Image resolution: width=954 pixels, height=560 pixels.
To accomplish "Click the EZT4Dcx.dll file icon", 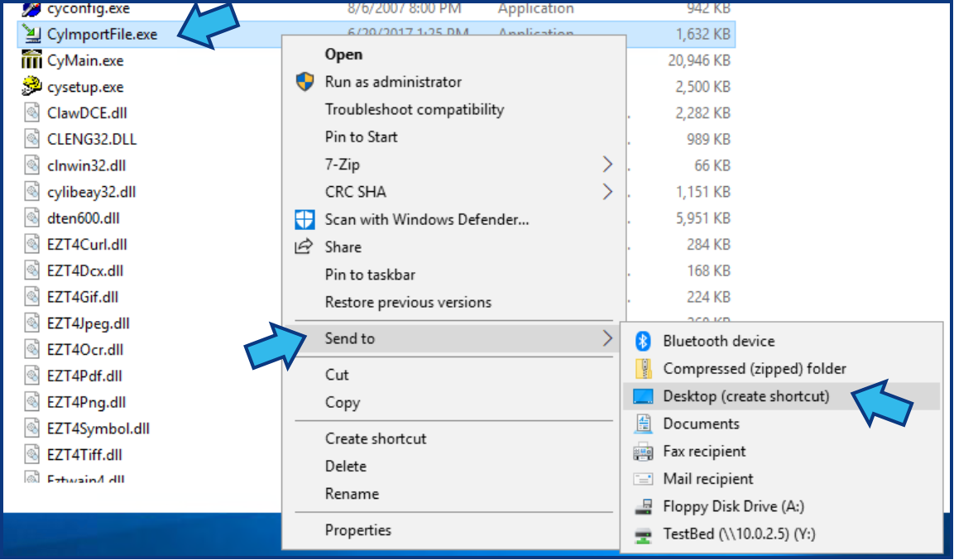I will pyautogui.click(x=31, y=270).
